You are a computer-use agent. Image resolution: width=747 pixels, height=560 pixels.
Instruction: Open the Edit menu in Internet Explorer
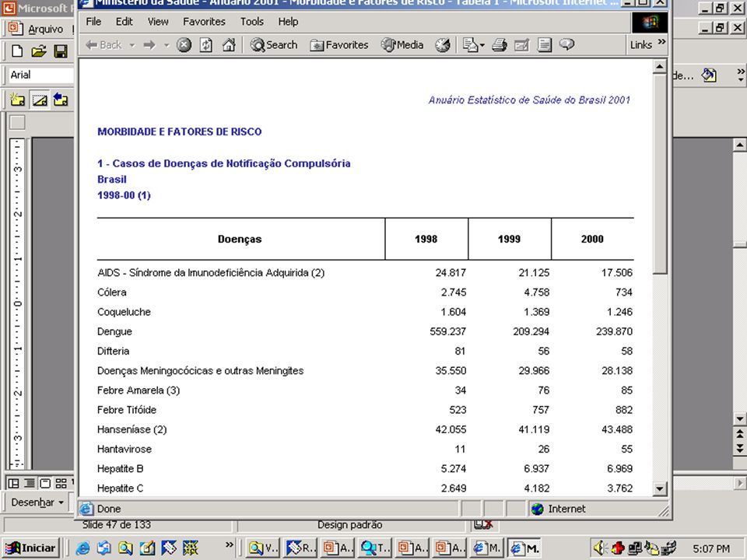coord(124,22)
